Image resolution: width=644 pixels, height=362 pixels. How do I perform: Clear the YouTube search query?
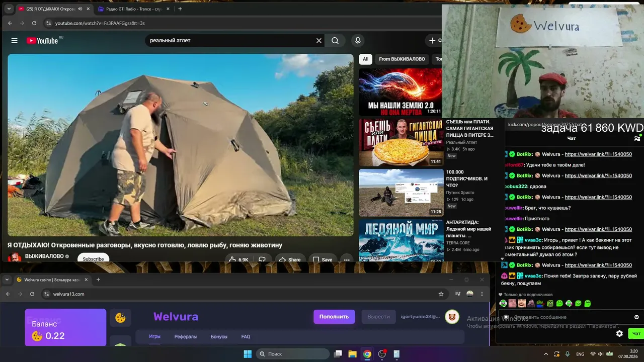(x=318, y=41)
